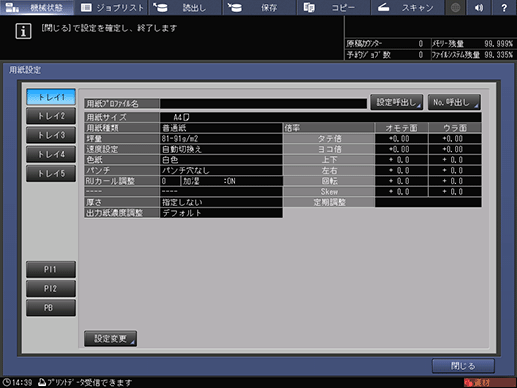Click the オモテ面 column header
The image size is (517, 388).
401,128
